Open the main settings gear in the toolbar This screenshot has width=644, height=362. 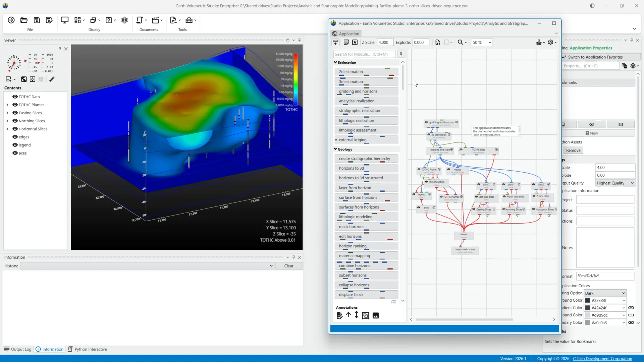pos(124,20)
